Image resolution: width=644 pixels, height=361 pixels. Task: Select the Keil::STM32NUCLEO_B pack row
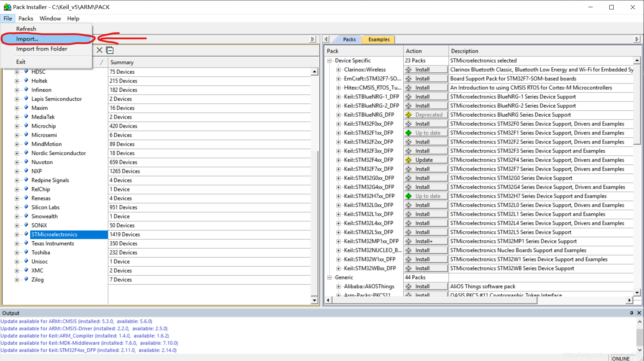coord(373,250)
